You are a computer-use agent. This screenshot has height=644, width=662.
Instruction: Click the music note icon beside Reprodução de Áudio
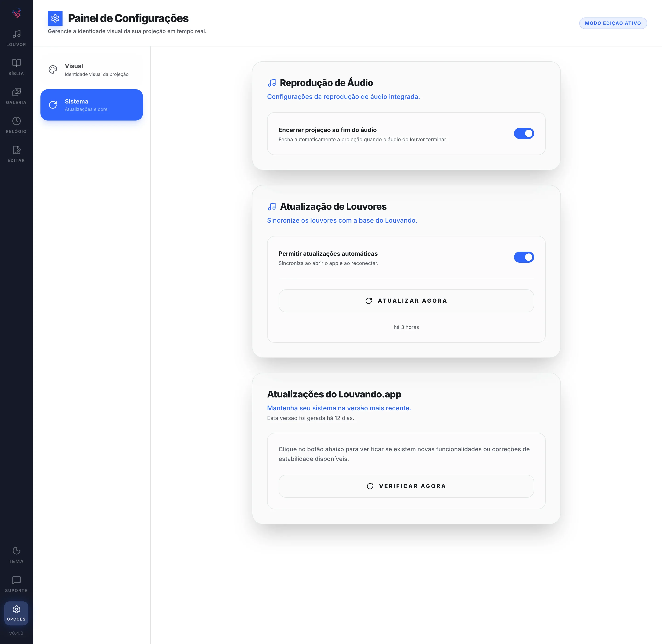(271, 83)
